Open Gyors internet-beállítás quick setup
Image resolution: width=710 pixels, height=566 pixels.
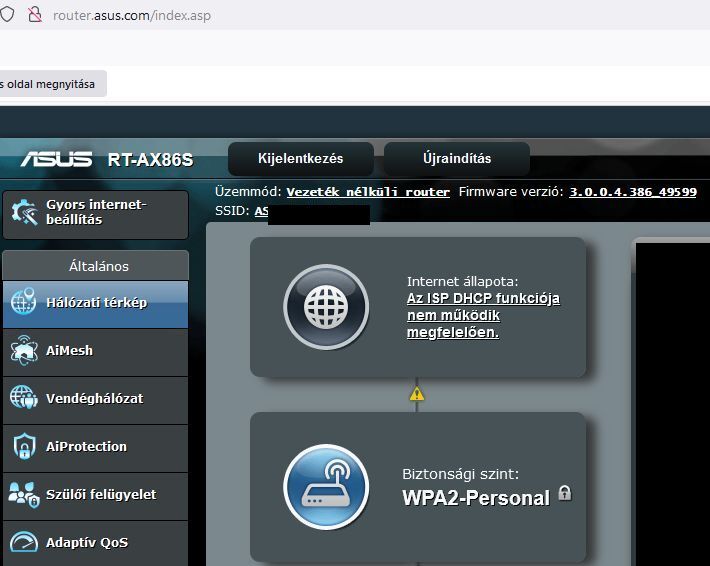pos(96,214)
